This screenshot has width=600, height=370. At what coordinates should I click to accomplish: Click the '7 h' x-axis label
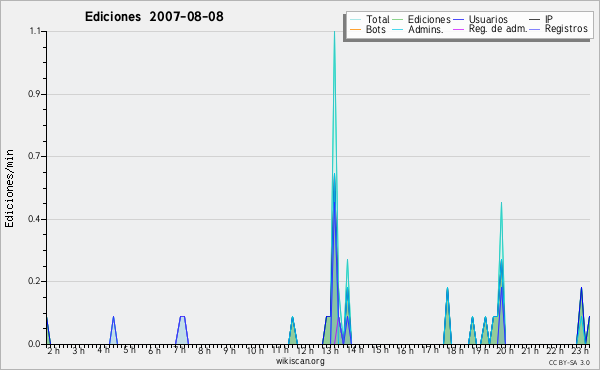tap(179, 350)
